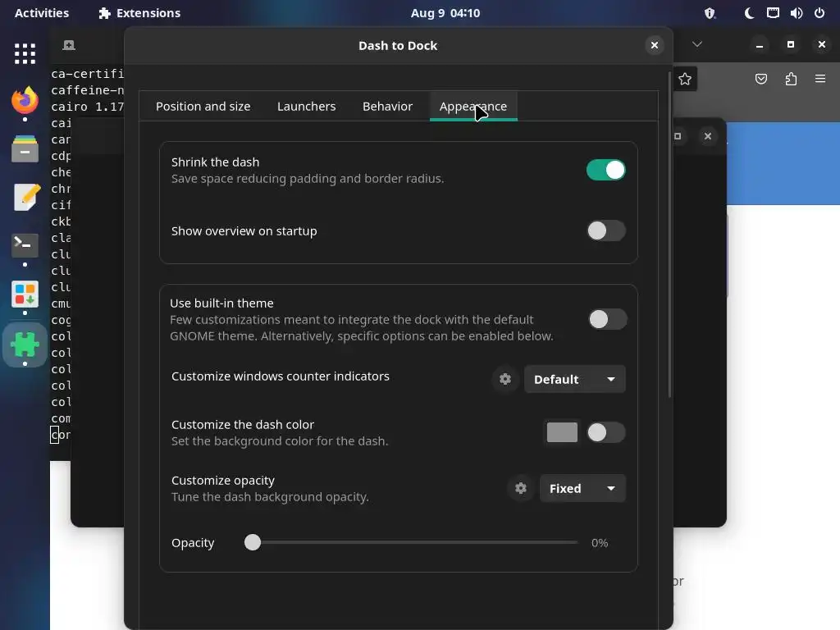Open the show applications grid in dock
Screen dimensions: 840x630
(x=25, y=53)
